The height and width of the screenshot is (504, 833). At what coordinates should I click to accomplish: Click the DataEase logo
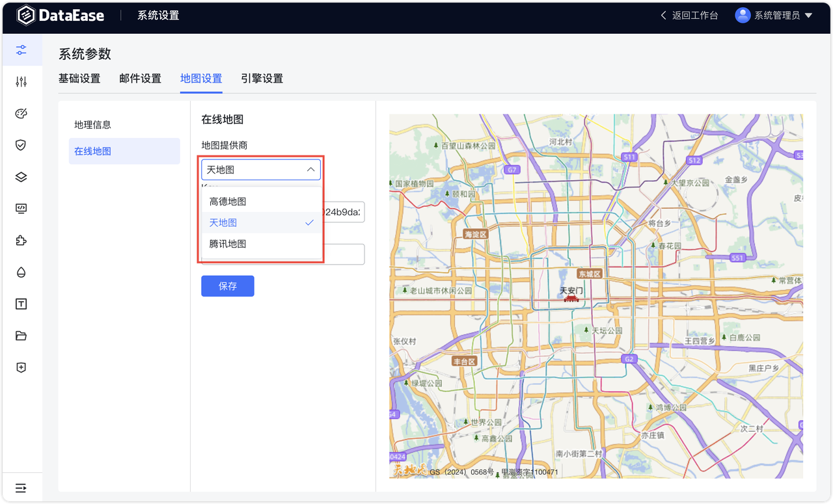61,16
